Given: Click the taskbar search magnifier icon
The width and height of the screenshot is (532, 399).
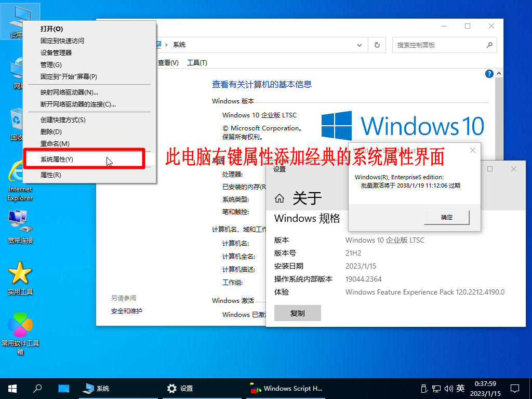Looking at the screenshot, I should tap(37, 388).
